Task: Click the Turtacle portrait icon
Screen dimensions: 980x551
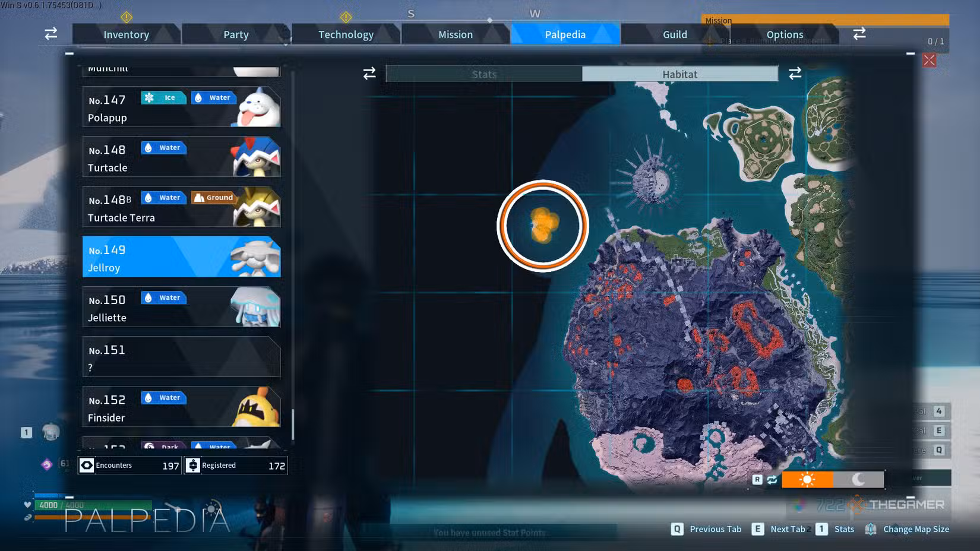Action: click(x=255, y=157)
